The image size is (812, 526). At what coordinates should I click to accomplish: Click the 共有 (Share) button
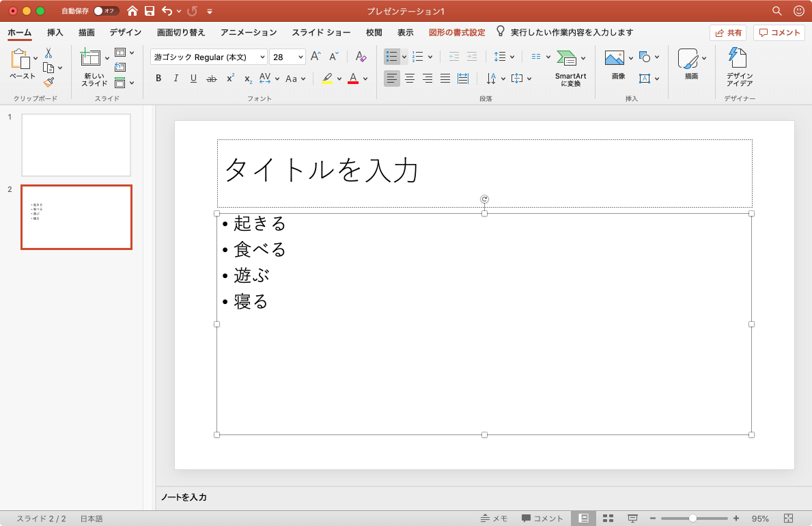[x=728, y=32]
